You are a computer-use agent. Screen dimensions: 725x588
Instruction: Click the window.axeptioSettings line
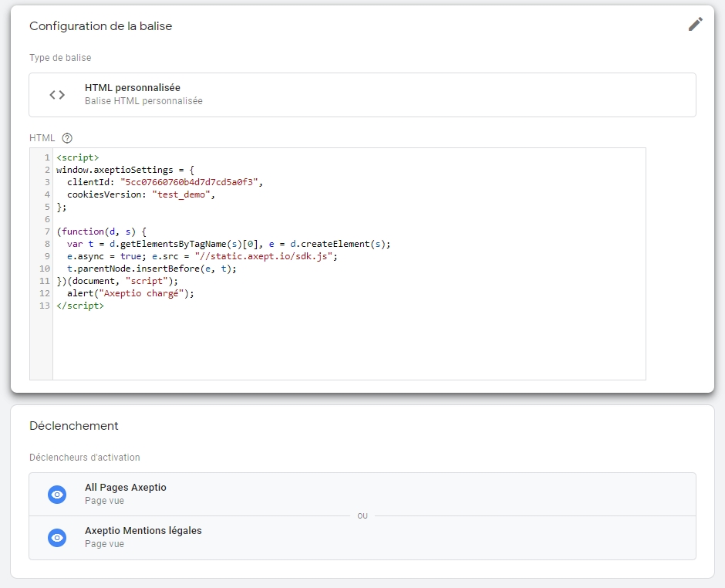125,170
